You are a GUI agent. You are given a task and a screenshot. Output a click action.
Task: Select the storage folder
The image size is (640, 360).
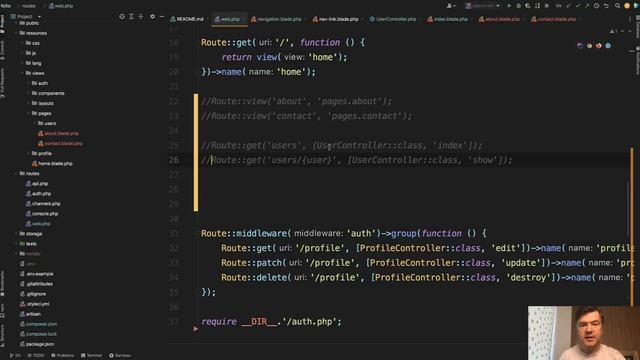(x=31, y=234)
